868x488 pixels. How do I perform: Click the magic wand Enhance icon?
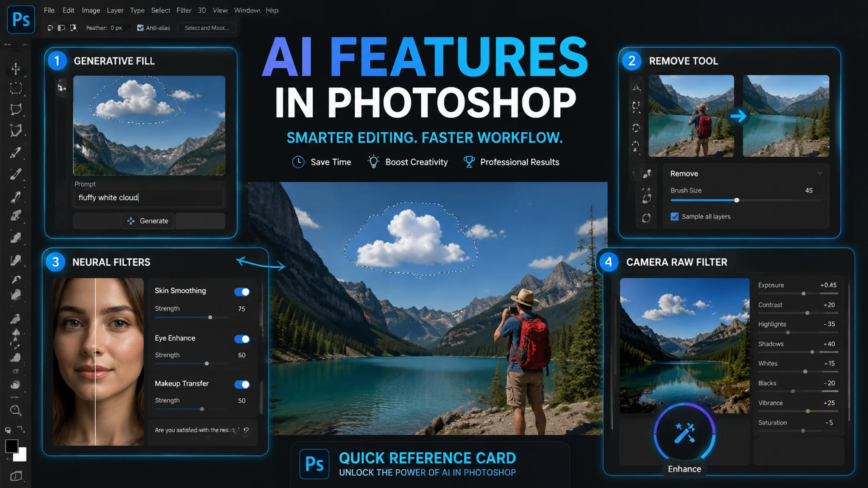(x=684, y=433)
